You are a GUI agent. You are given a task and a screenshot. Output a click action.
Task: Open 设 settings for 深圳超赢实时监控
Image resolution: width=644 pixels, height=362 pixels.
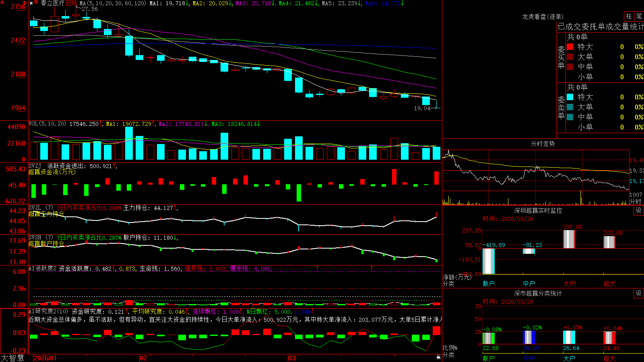pyautogui.click(x=639, y=210)
